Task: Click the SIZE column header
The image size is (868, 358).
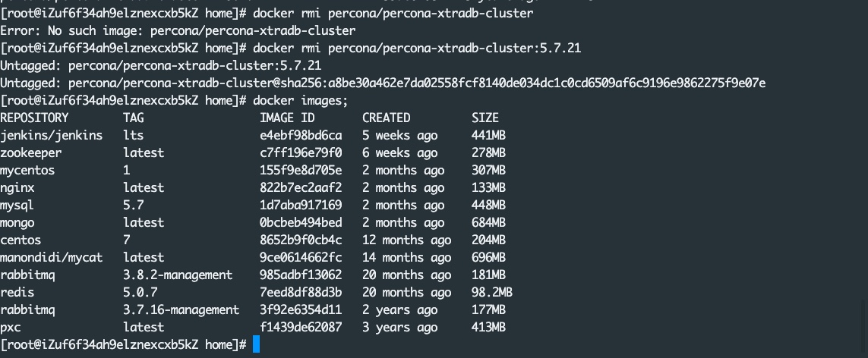Action: [x=485, y=118]
